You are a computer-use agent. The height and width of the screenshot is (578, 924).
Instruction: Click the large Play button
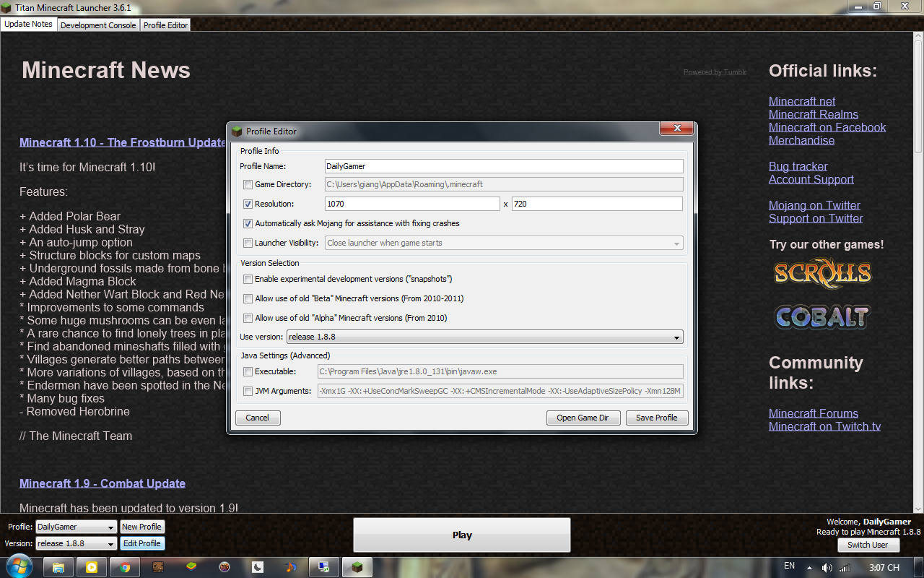click(462, 535)
